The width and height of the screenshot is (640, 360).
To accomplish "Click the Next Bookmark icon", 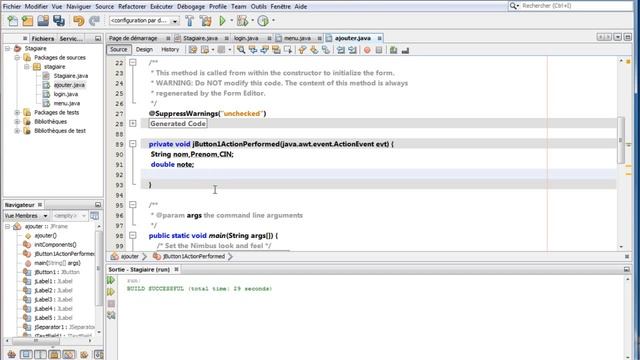I will point(314,50).
